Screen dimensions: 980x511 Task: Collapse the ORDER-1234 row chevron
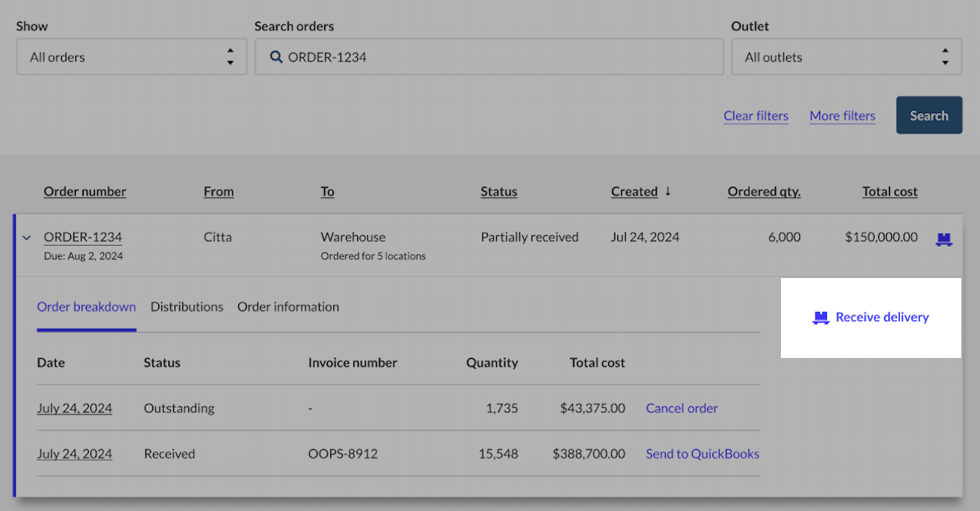27,238
